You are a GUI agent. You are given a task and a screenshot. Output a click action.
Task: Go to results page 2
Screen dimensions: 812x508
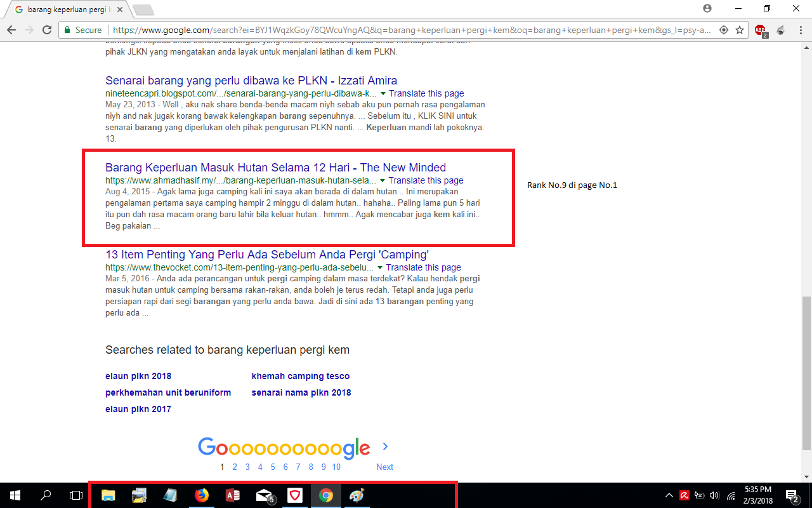pyautogui.click(x=235, y=467)
